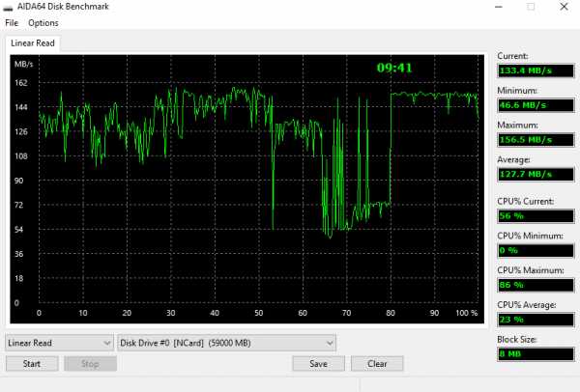Minimize the AIDA64 Disk Benchmark window

tap(499, 7)
